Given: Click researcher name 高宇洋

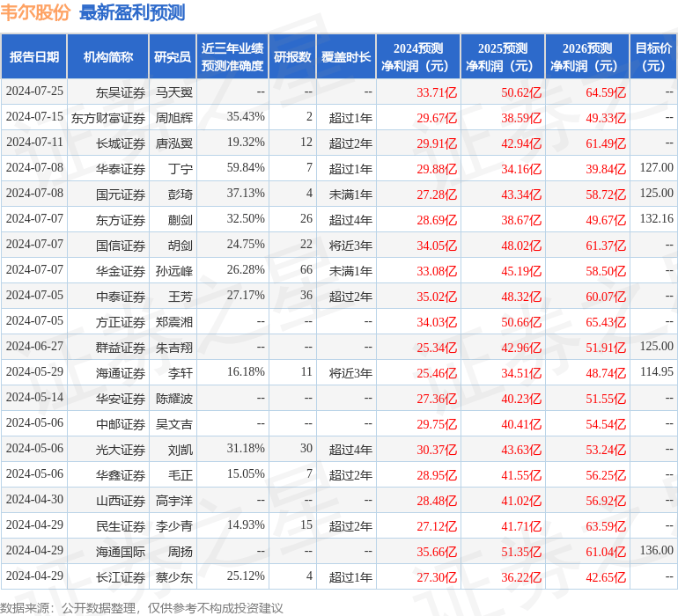Looking at the screenshot, I should [173, 501].
